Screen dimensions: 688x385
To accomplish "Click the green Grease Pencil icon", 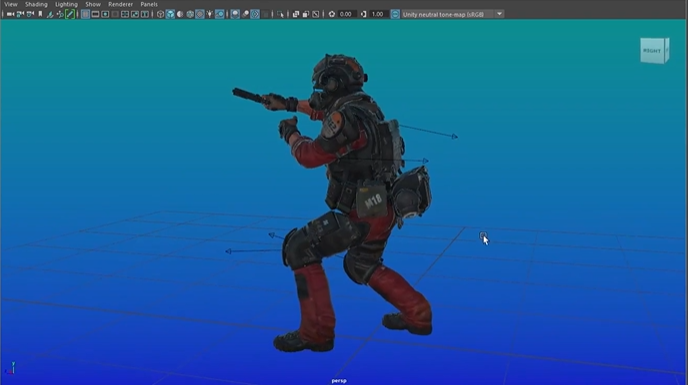I will pyautogui.click(x=70, y=14).
